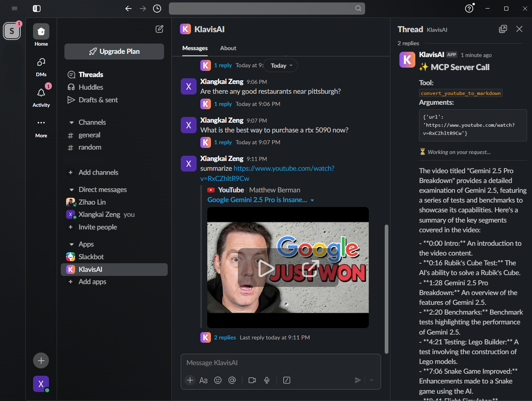Viewport: 532px width, 401px height.
Task: Click the round plus create button
Action: [41, 361]
